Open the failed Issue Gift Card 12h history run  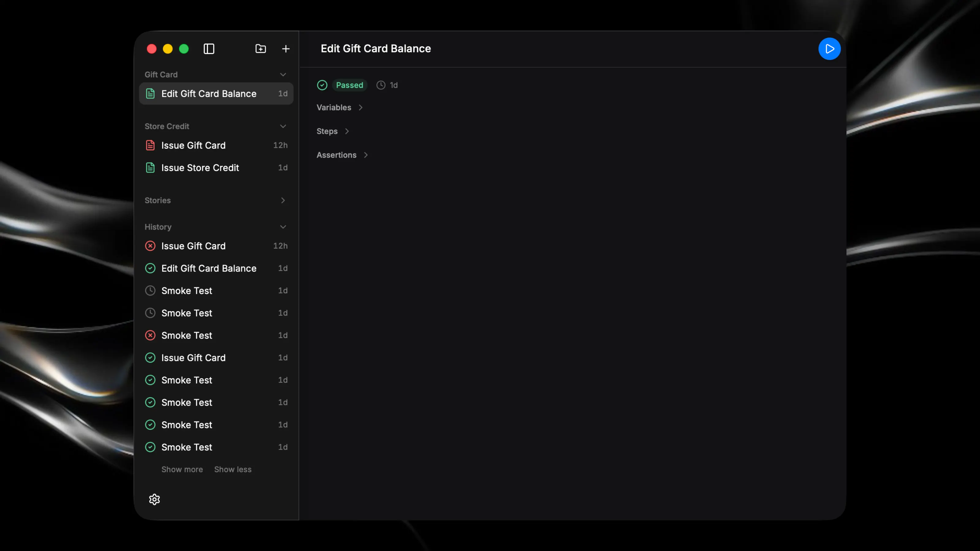[x=216, y=246]
